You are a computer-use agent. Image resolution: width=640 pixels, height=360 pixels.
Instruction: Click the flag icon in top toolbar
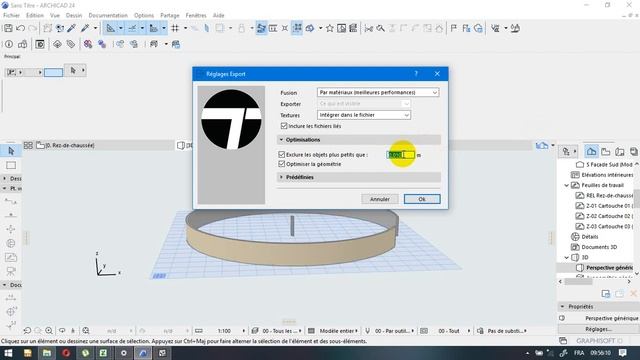[x=453, y=28]
